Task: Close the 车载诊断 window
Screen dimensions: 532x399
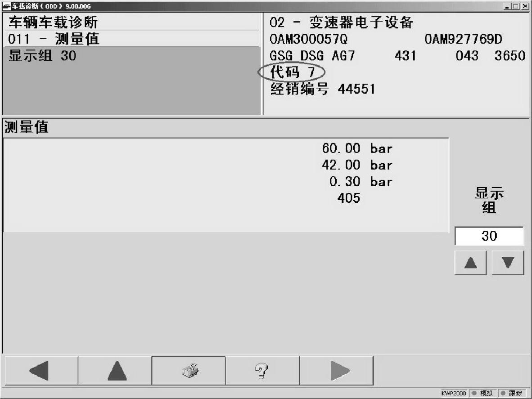Action: pos(524,6)
